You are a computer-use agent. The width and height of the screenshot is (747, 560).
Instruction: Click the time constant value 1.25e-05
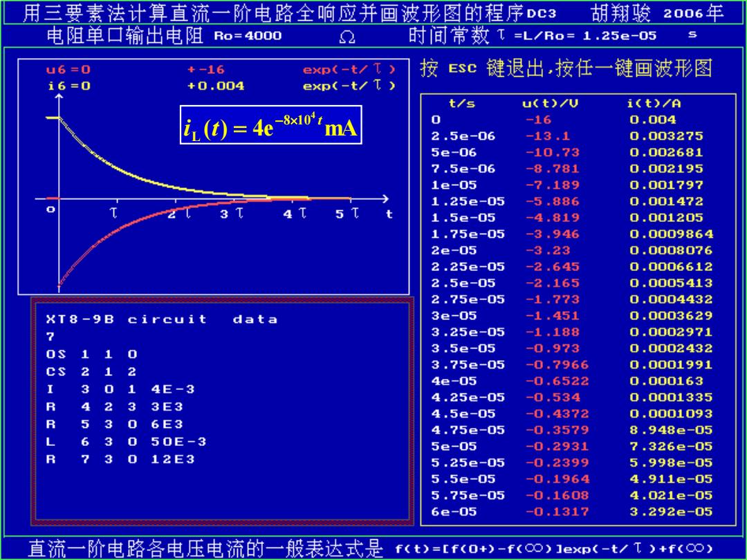click(620, 36)
